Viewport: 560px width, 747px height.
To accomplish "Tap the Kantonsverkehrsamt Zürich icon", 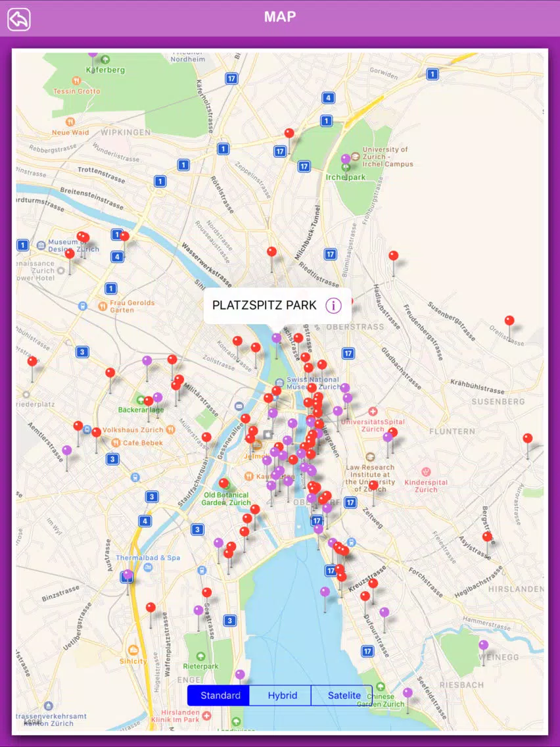I will [x=48, y=706].
